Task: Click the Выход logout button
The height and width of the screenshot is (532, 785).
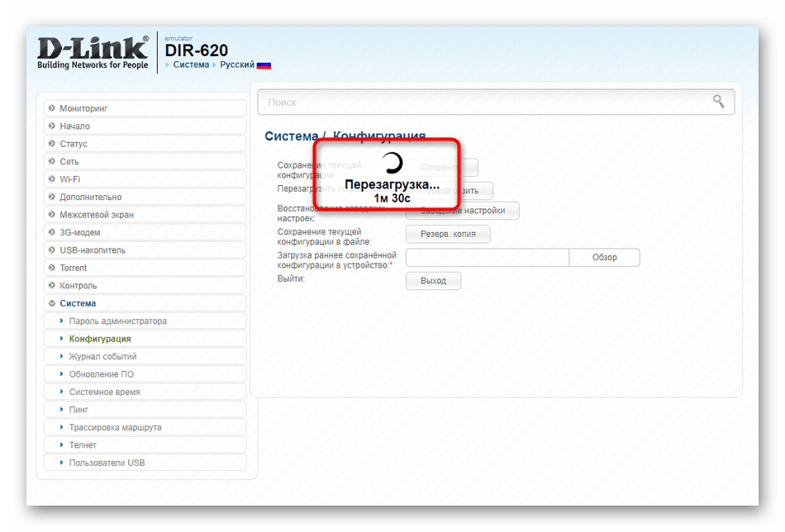Action: [x=433, y=281]
